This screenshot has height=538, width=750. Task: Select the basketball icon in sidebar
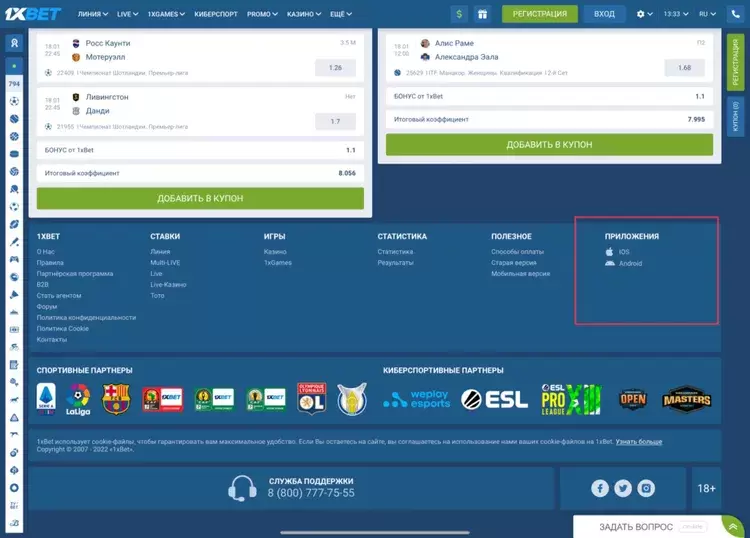[14, 136]
